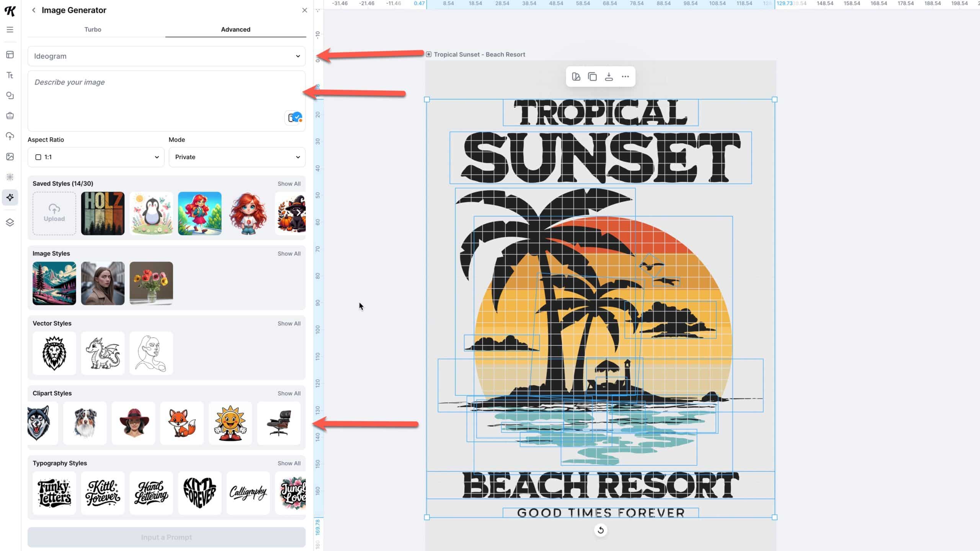Select the AI sparkle tool icon
The image size is (980, 551).
click(x=10, y=197)
